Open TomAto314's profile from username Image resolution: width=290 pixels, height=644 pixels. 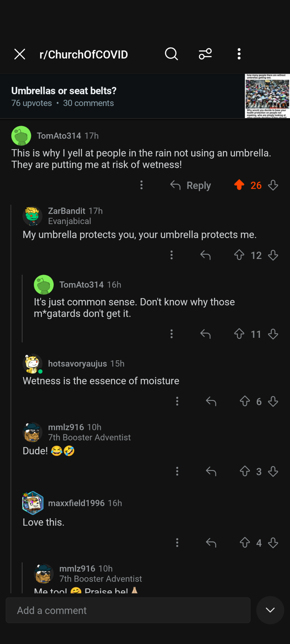59,136
